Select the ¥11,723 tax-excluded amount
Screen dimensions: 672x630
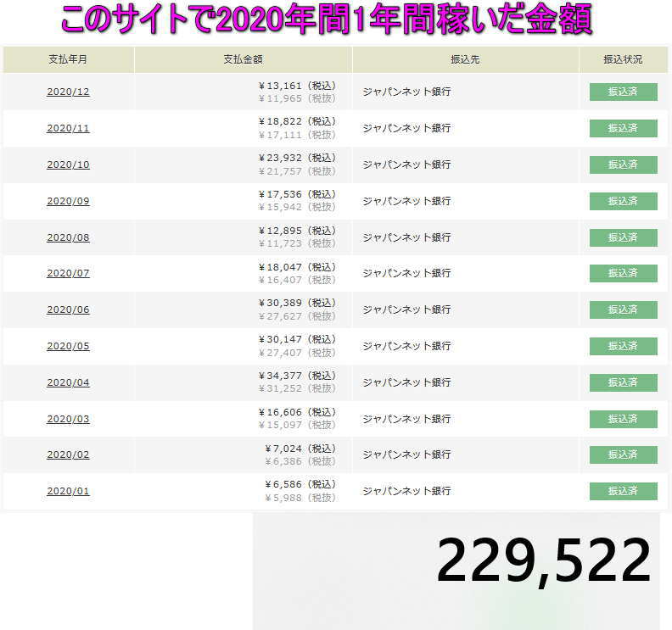298,243
